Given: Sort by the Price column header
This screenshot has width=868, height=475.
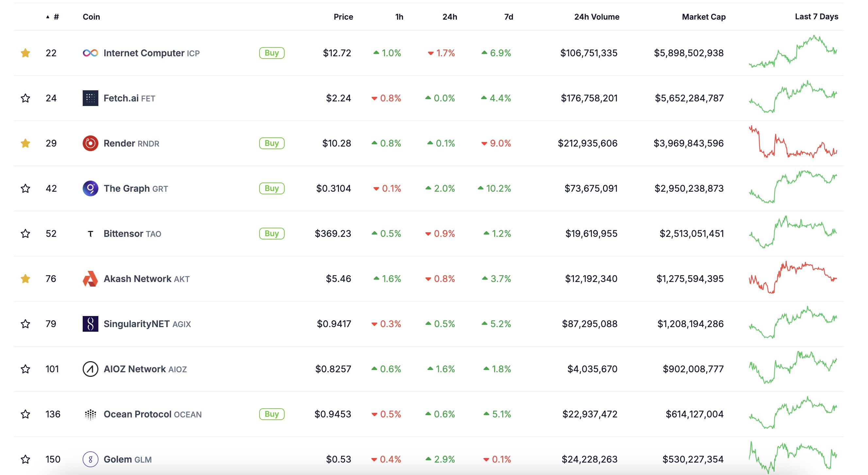Looking at the screenshot, I should point(343,17).
